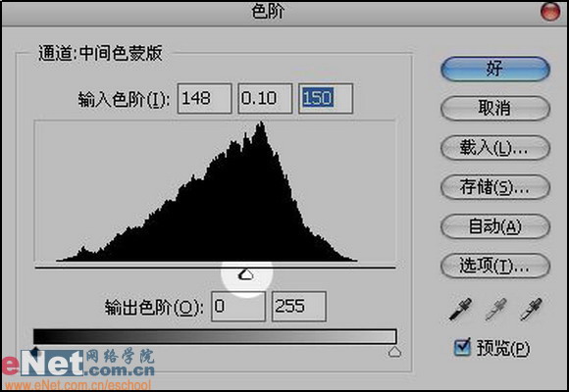Click the highlighted input levels slider triangle
The image size is (569, 392).
(246, 274)
